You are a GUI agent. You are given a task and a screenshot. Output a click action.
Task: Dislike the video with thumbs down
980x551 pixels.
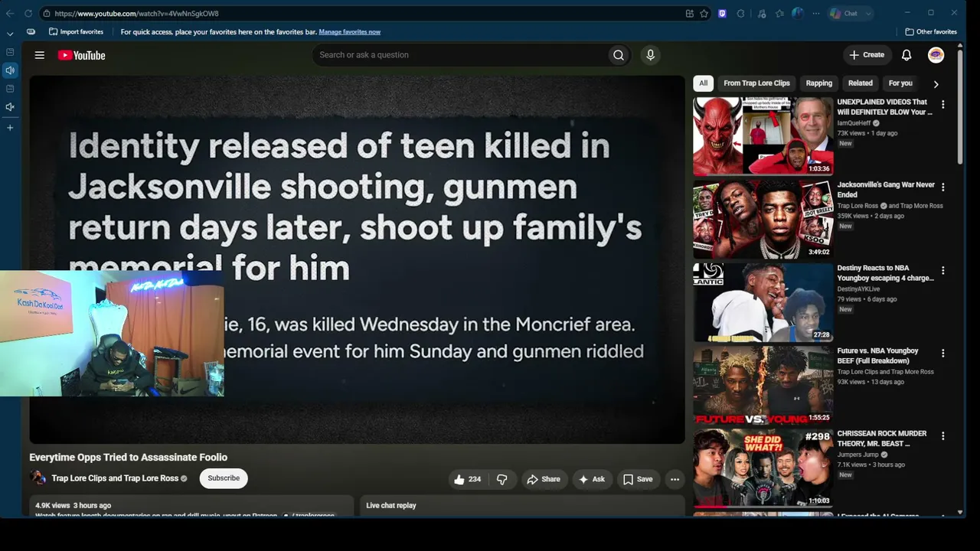(502, 479)
